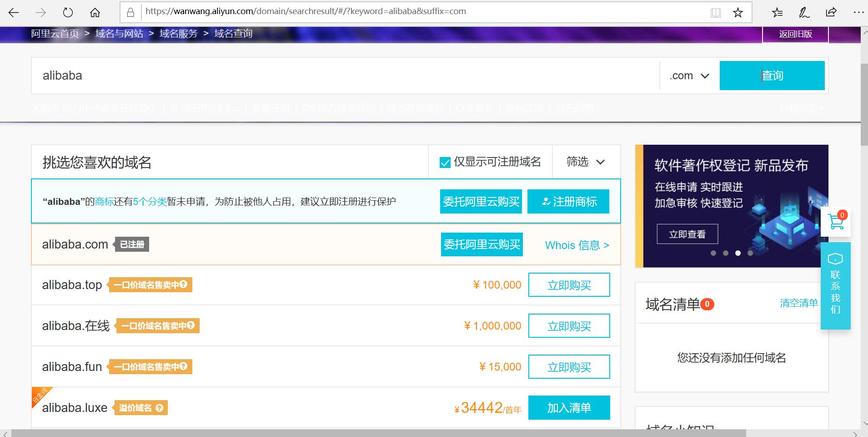This screenshot has width=868, height=437.
Task: Expand the 筛选 filter dropdown
Action: (x=586, y=162)
